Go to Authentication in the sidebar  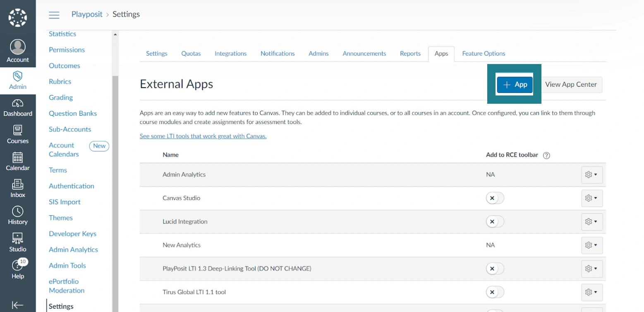[72, 186]
